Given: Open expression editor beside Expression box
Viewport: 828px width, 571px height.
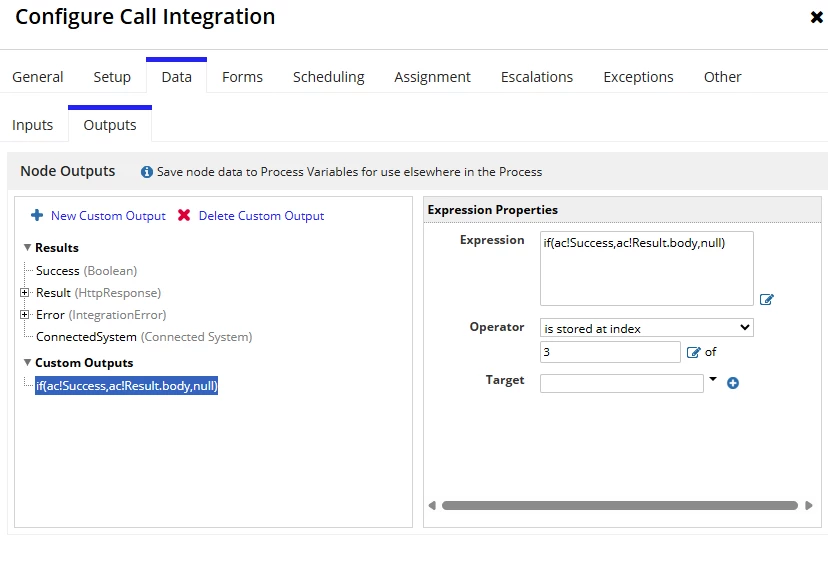Looking at the screenshot, I should click(766, 299).
